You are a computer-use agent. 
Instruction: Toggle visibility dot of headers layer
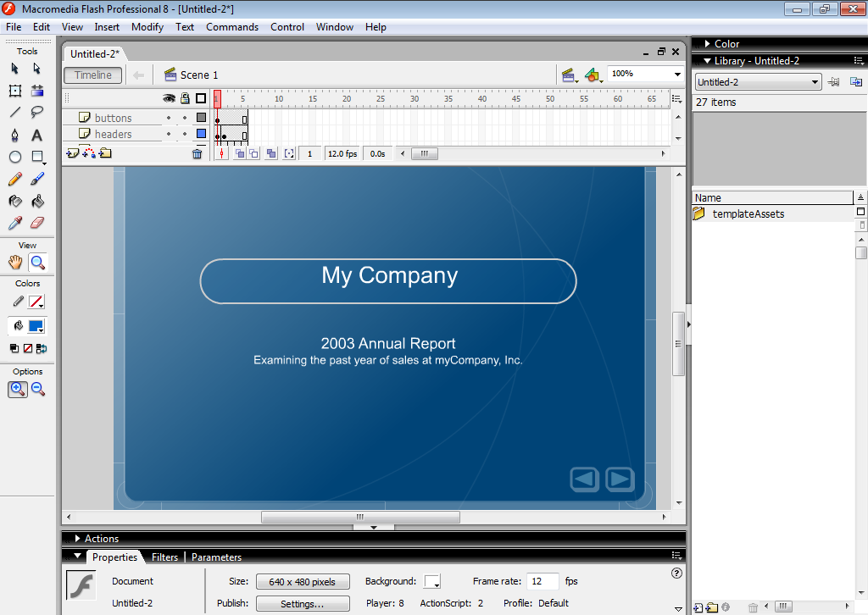coord(169,134)
